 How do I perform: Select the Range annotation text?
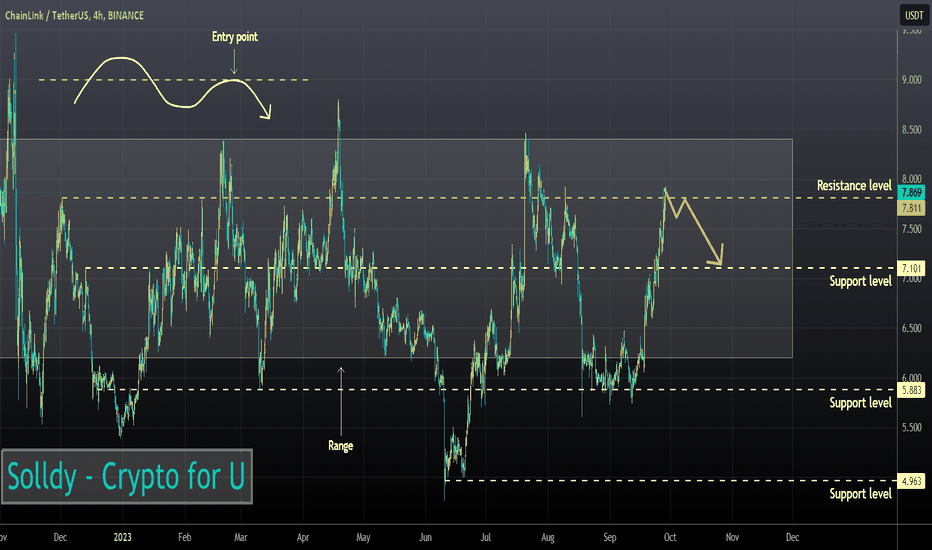point(341,445)
